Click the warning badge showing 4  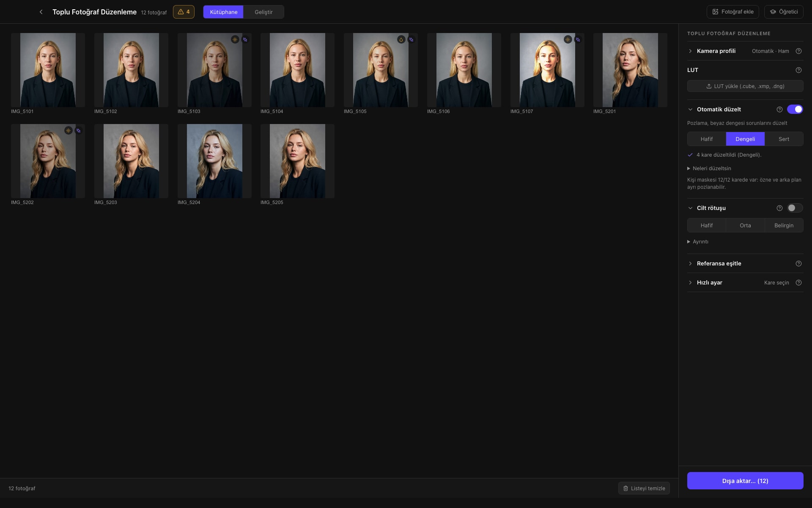click(x=184, y=12)
